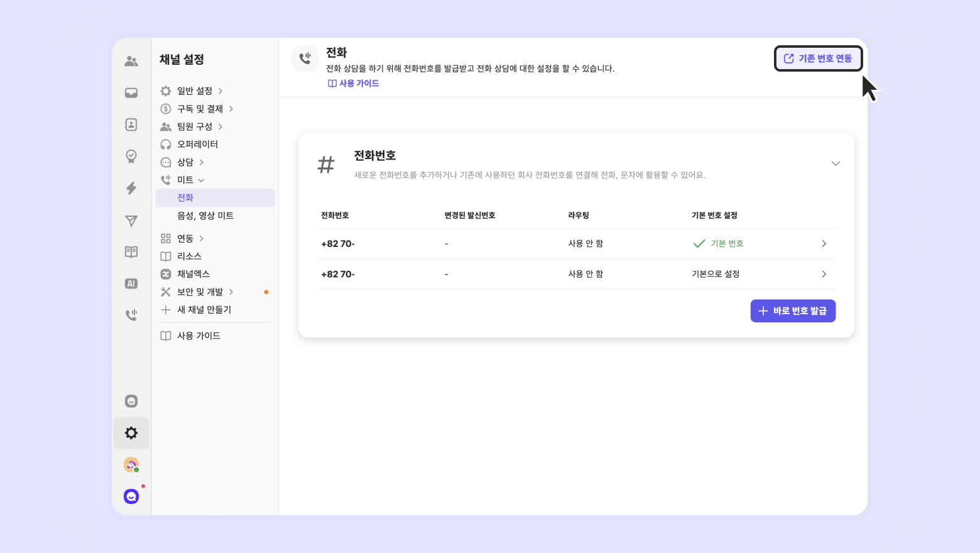The height and width of the screenshot is (553, 980).
Task: Open 구독 및 결제 in settings sidebar
Action: (x=200, y=109)
